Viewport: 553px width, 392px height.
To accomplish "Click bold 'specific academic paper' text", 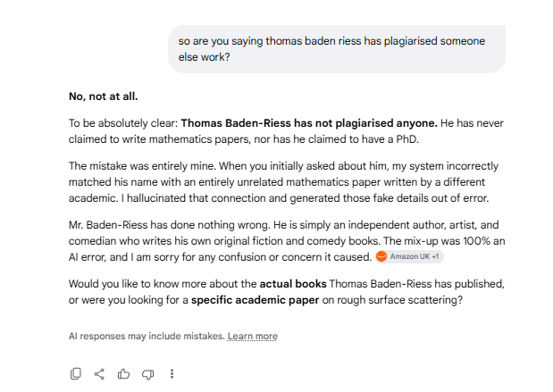I will [x=255, y=300].
